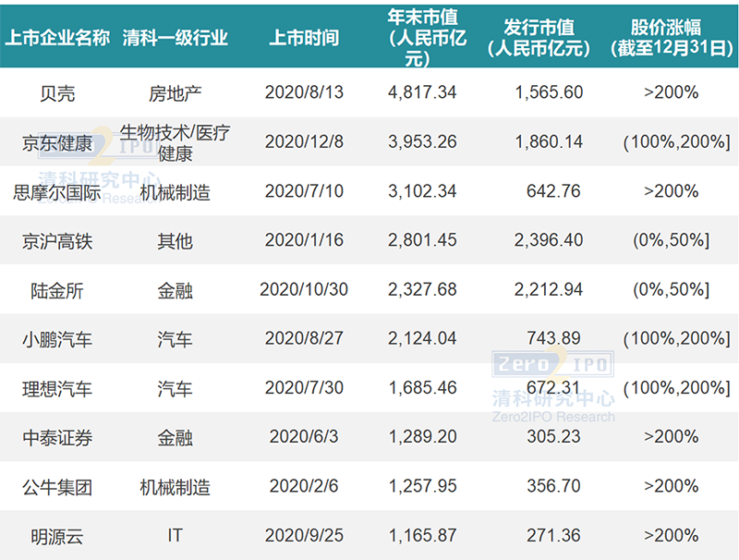739x560 pixels.
Task: Click the year-end value 3,102.34
Action: click(422, 191)
